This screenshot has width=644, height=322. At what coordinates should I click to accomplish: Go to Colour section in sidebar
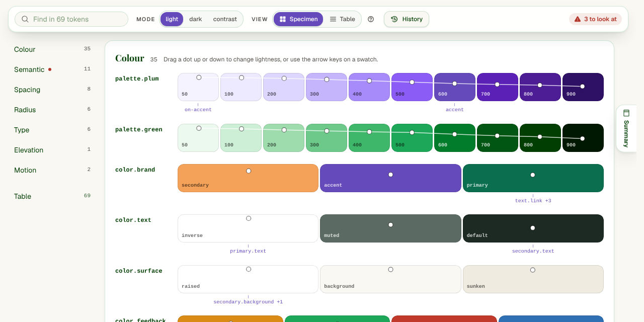pos(52,49)
